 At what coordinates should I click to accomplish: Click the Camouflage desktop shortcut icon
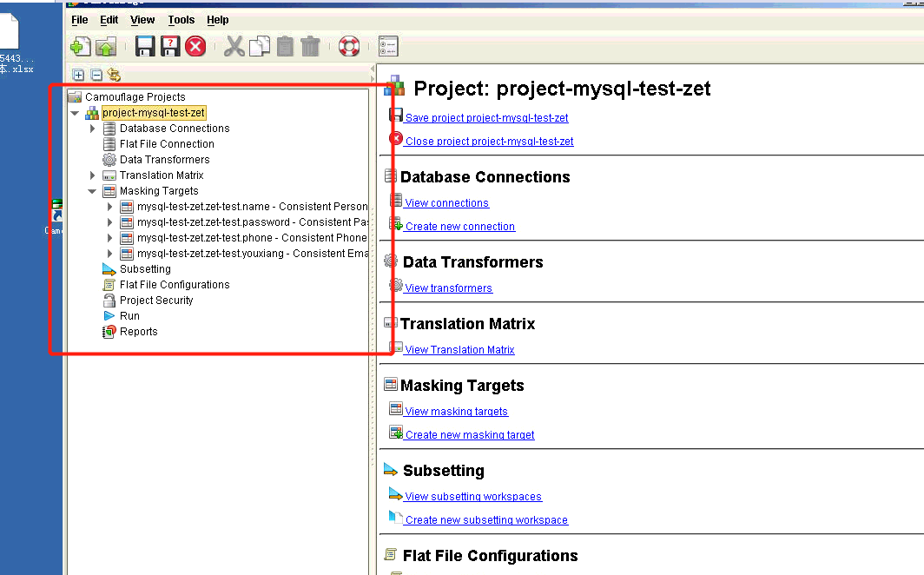pyautogui.click(x=56, y=210)
